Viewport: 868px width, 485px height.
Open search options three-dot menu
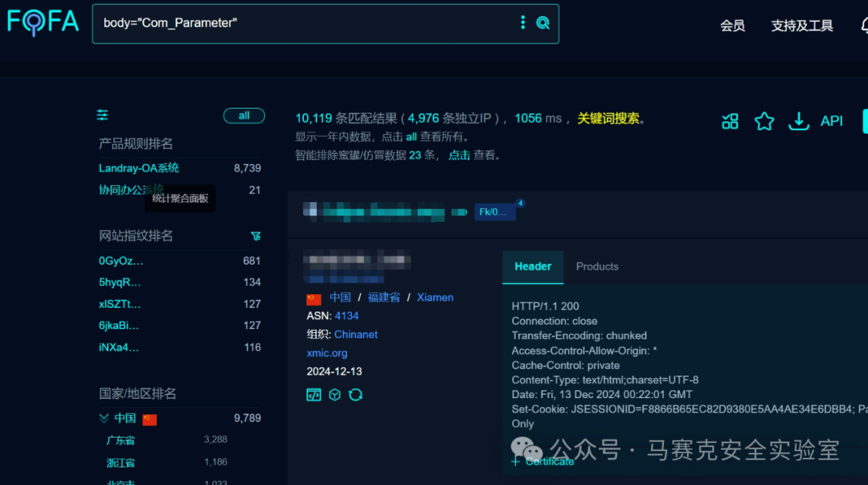pyautogui.click(x=522, y=23)
